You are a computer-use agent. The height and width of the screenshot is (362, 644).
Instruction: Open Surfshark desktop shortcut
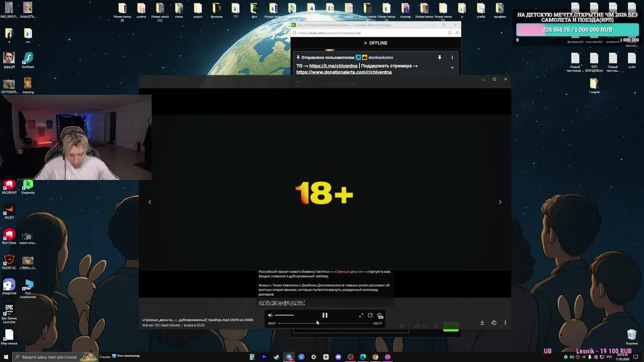click(28, 60)
